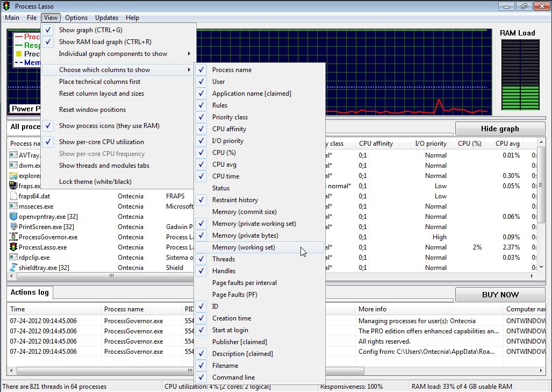Click the actions log scroll-left arrow
Image resolution: width=552 pixels, height=392 pixels.
coord(11,370)
